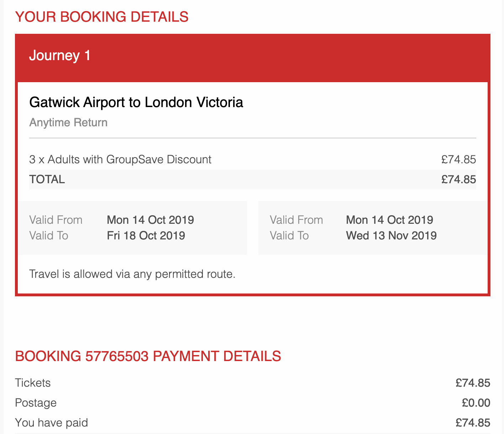Click the £0.00 postage amount
Screen dimensions: 504x434
tap(476, 403)
